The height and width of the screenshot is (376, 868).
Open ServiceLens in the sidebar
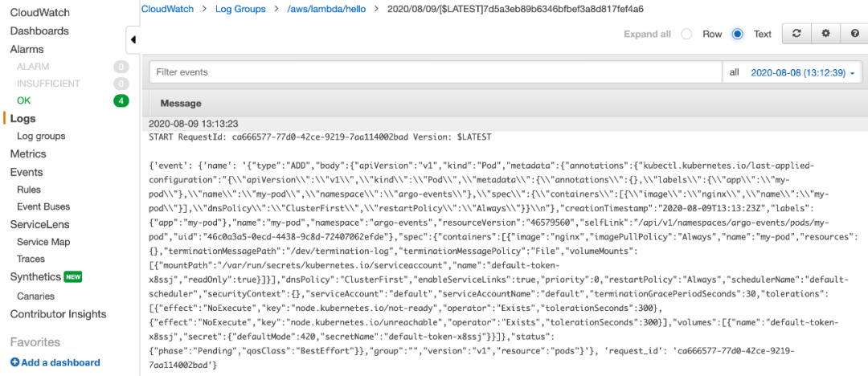(39, 224)
